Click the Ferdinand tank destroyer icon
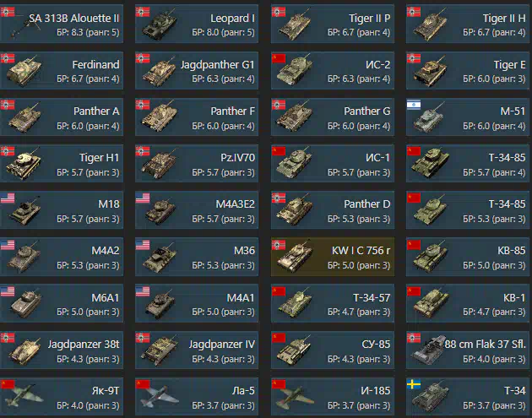Screen dimensions: 532x418 tap(24, 71)
